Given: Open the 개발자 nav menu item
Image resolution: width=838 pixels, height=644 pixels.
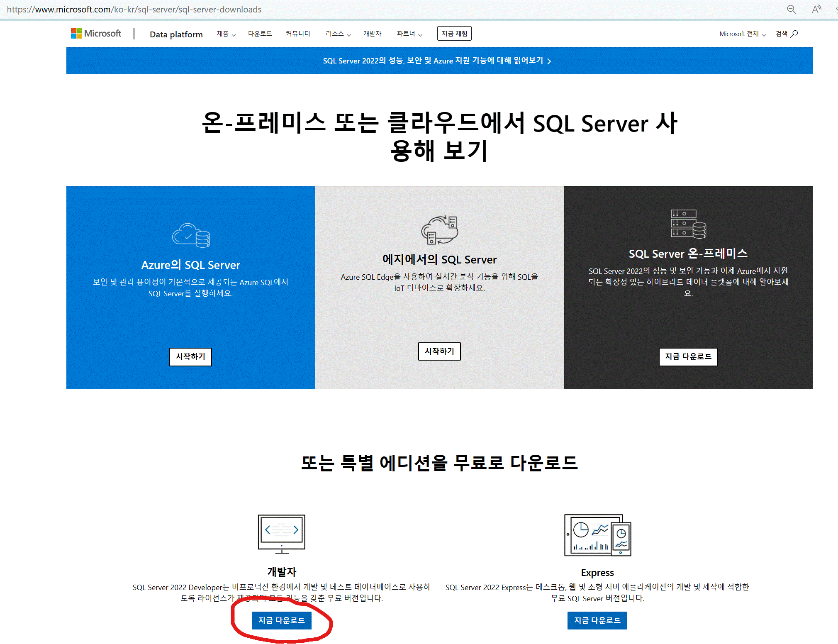Looking at the screenshot, I should coord(372,34).
